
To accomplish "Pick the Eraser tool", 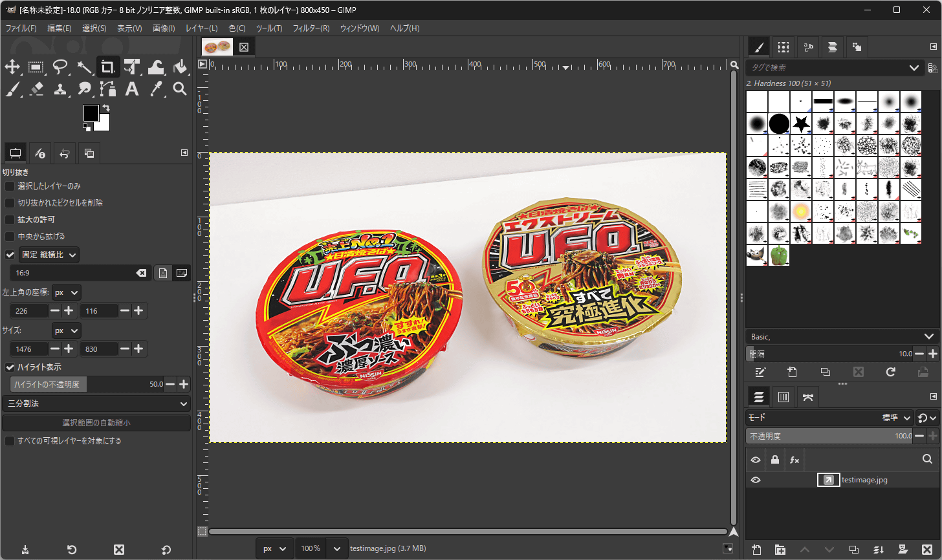I will pyautogui.click(x=36, y=89).
